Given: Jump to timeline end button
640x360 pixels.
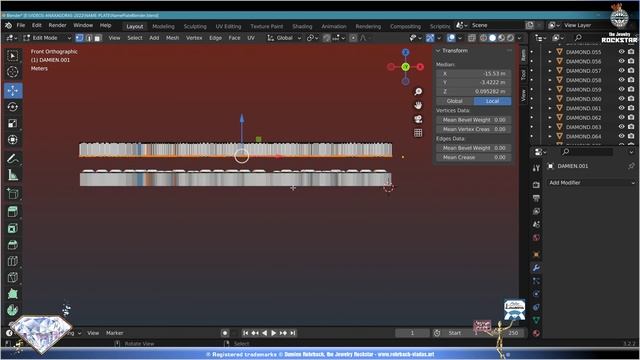Looking at the screenshot, I should [293, 333].
